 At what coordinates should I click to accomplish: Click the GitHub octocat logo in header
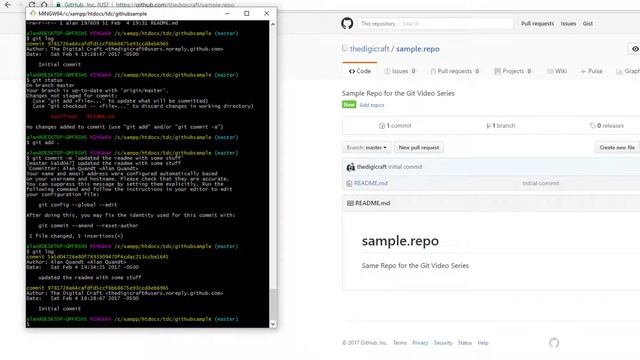pyautogui.click(x=347, y=23)
